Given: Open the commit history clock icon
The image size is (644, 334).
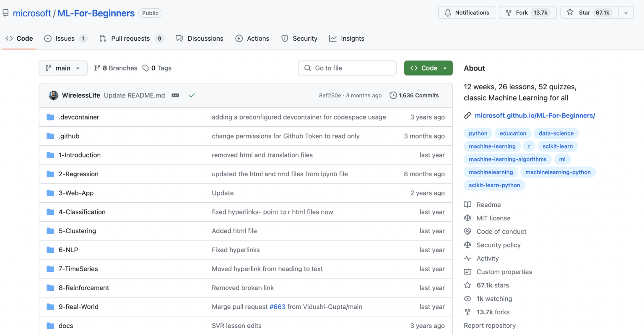Looking at the screenshot, I should tap(393, 95).
